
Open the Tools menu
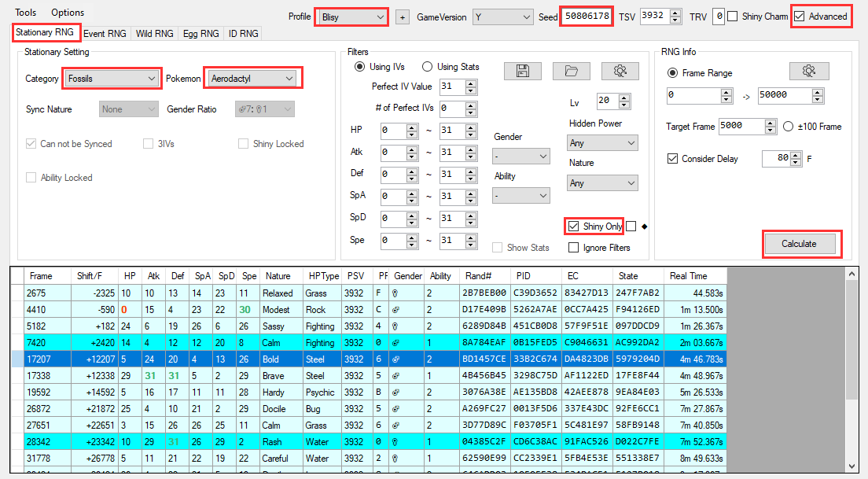(x=25, y=12)
